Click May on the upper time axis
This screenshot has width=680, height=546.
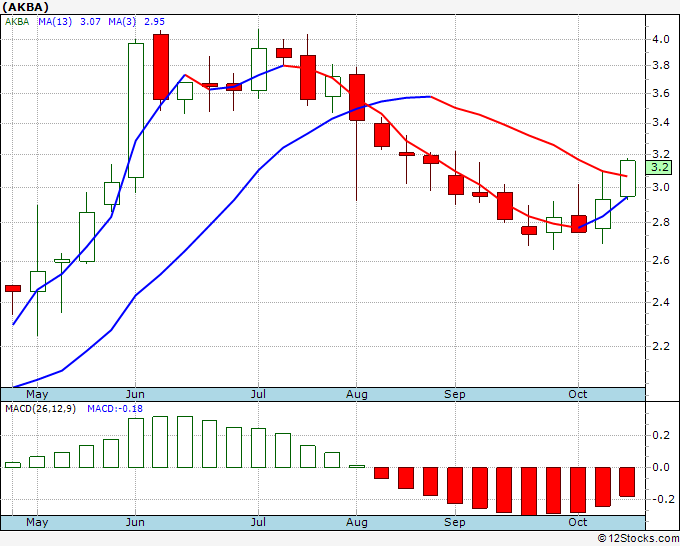[x=37, y=394]
